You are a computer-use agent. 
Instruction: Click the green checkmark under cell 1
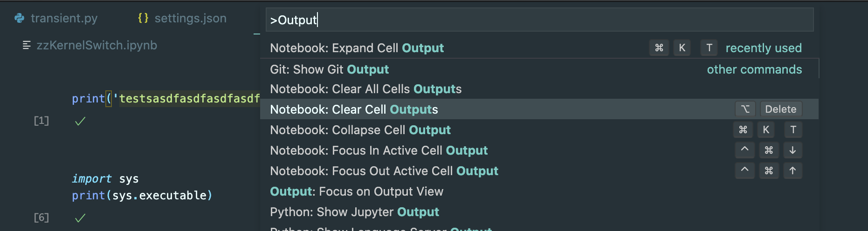[x=80, y=122]
